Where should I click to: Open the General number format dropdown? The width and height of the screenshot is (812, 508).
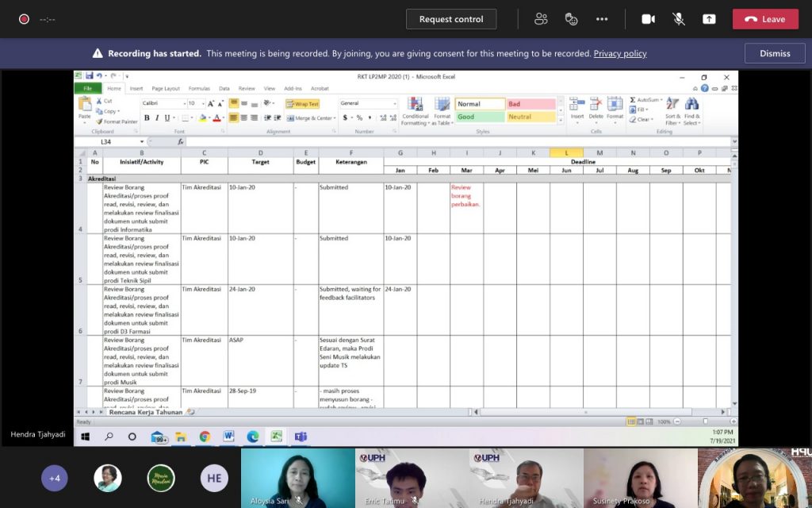[x=394, y=104]
